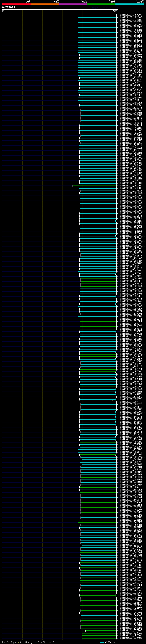Select hit label UniRef100_A9SJK8
Viewport: 146px width, 644px height.
(x=131, y=103)
